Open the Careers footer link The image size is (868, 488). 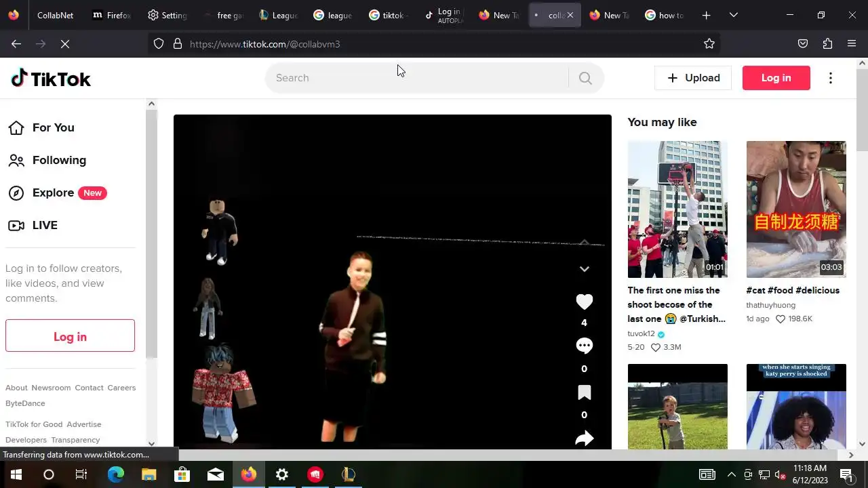(121, 388)
